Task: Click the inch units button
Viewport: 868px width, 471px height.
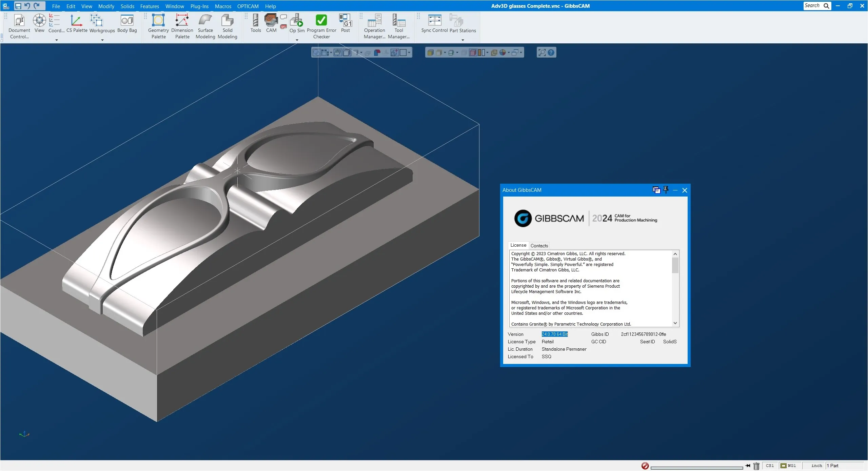Action: (x=816, y=466)
